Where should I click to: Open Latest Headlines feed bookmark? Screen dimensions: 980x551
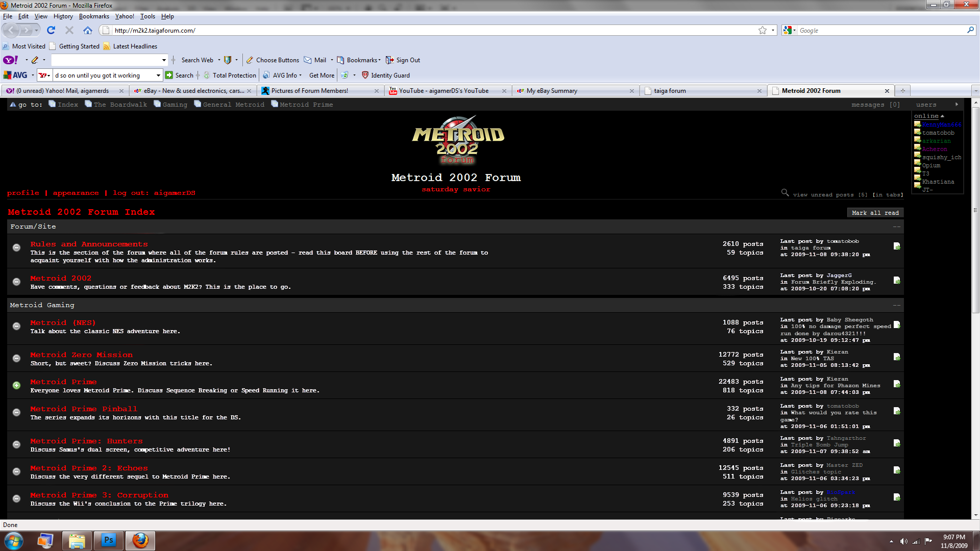coord(130,46)
